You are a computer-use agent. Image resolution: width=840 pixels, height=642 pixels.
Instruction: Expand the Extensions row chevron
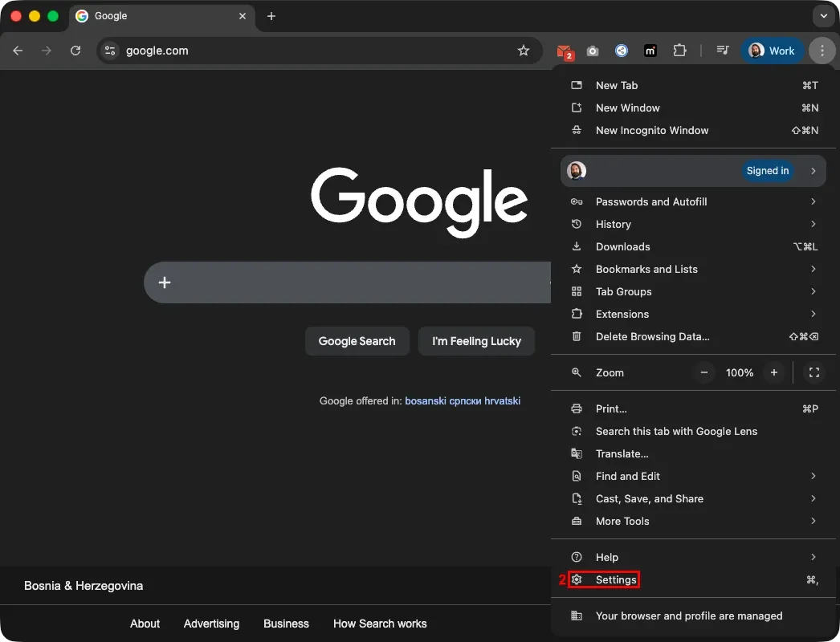tap(813, 315)
